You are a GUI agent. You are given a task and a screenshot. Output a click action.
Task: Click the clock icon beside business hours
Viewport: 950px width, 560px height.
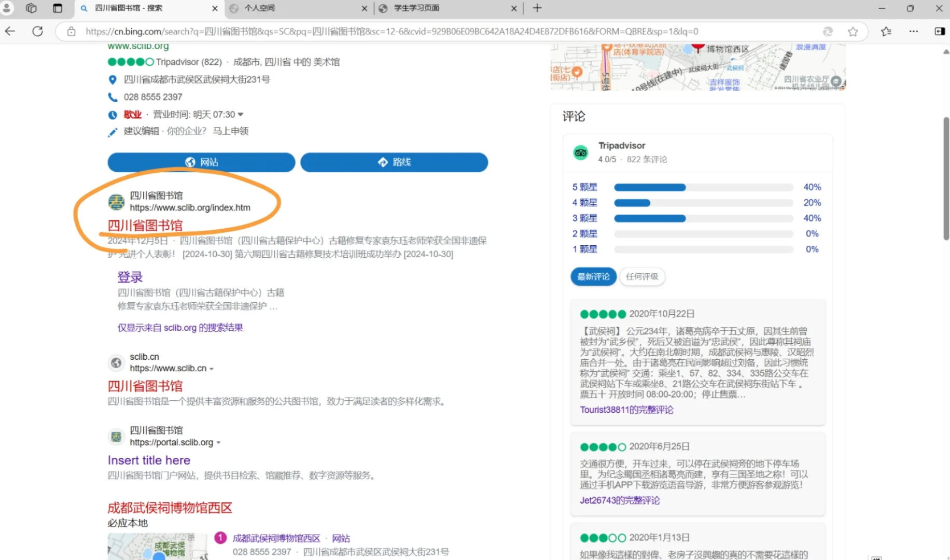[x=113, y=115]
